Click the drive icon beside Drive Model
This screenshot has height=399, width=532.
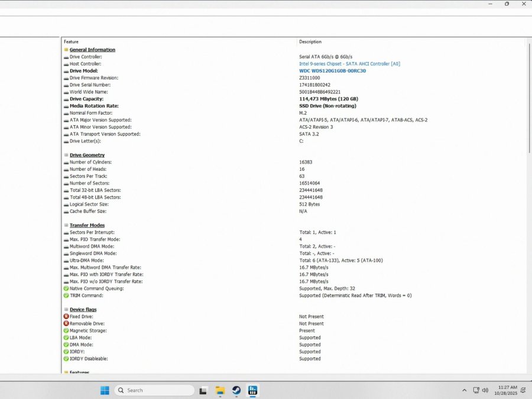(x=66, y=71)
